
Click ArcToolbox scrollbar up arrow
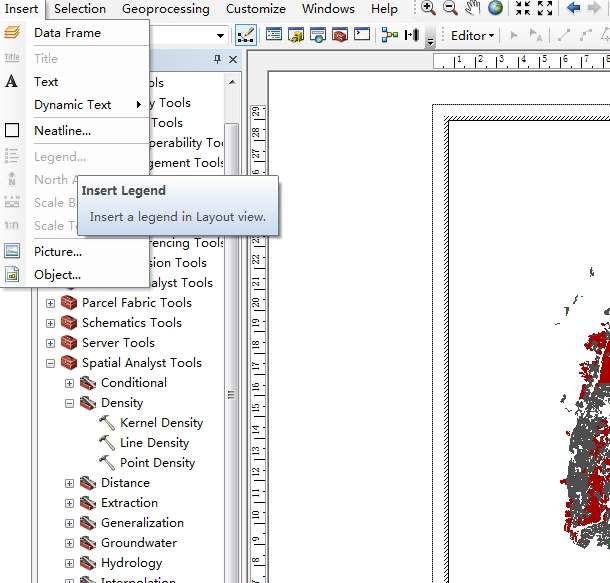(x=232, y=82)
